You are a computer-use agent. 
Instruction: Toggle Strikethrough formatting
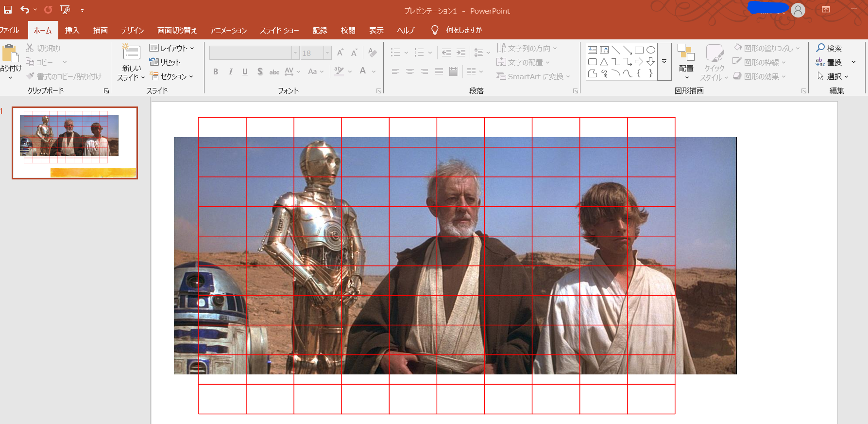[274, 71]
